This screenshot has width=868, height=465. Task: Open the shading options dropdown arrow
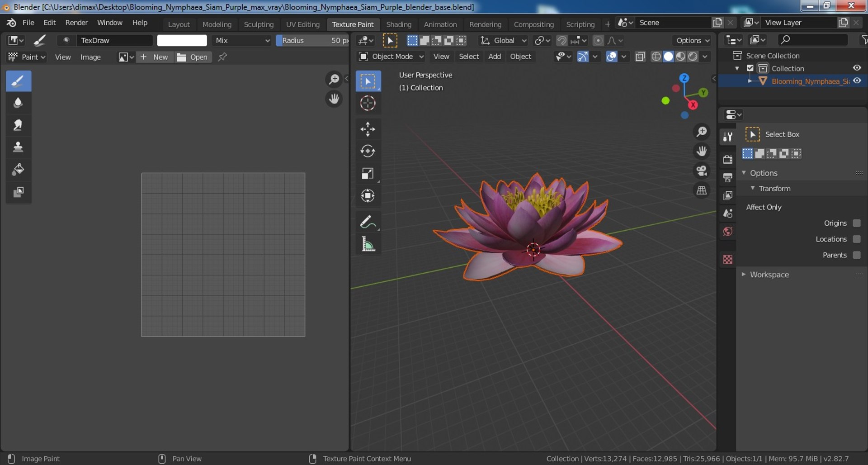[x=705, y=57]
